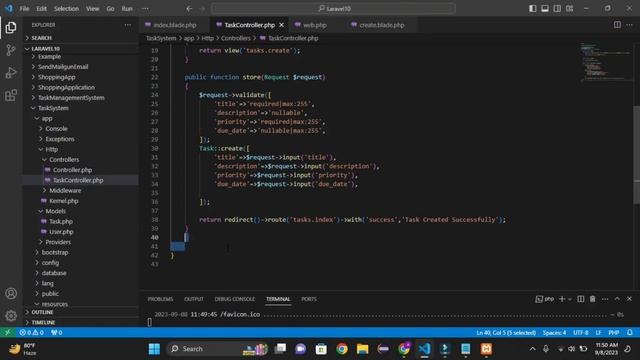
Task: Collapse the Models folder
Action: (56, 211)
